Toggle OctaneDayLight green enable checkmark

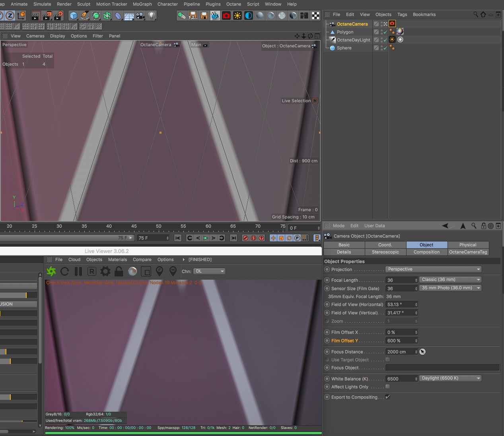[x=385, y=41]
